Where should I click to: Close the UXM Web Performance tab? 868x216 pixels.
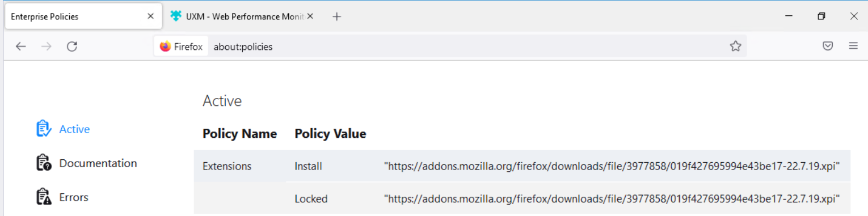pos(310,16)
